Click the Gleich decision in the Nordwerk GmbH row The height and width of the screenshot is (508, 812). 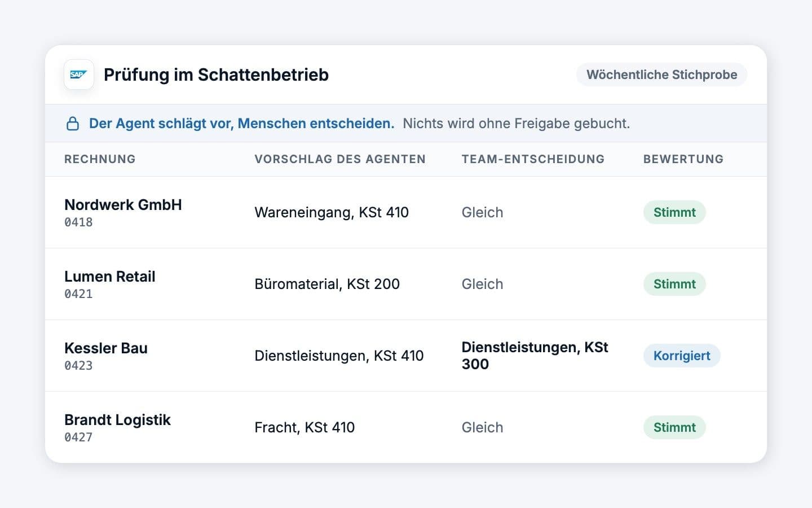[482, 212]
